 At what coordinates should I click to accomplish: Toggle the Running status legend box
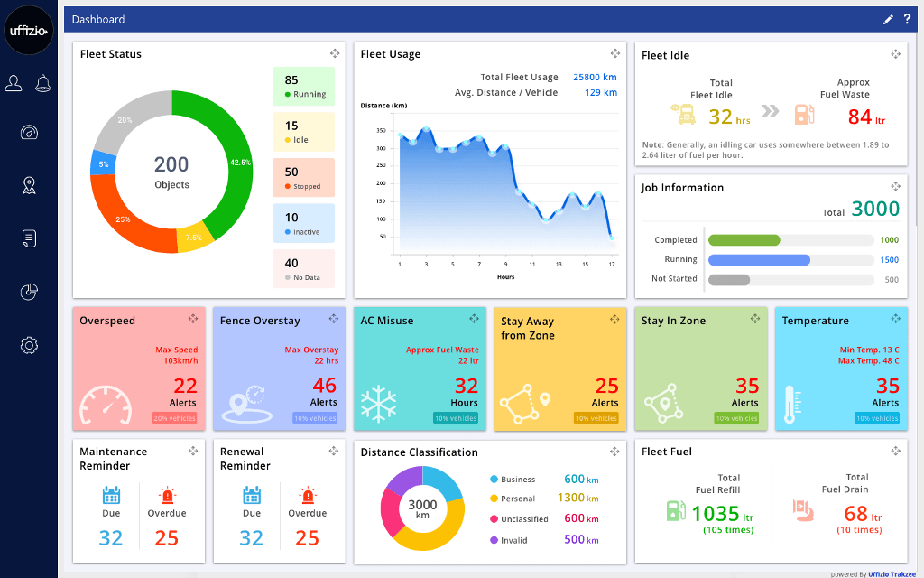[x=303, y=87]
